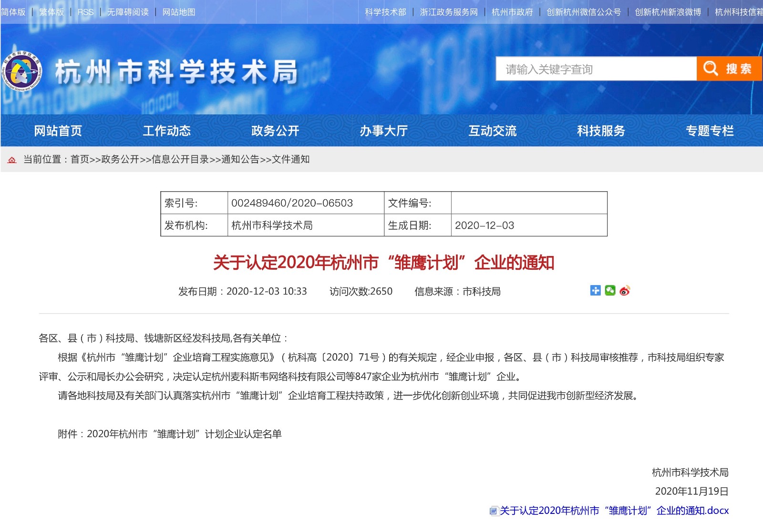Open the RSS feed link
The height and width of the screenshot is (532, 763).
point(86,12)
